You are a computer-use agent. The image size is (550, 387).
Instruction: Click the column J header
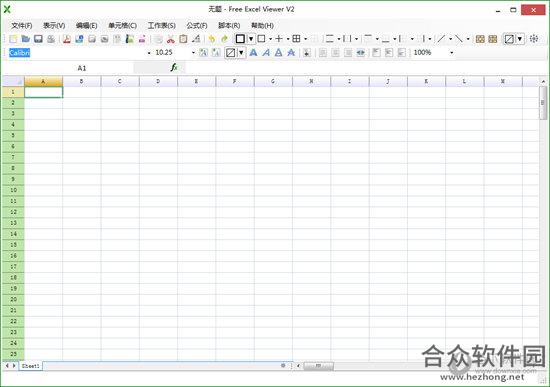(x=388, y=81)
